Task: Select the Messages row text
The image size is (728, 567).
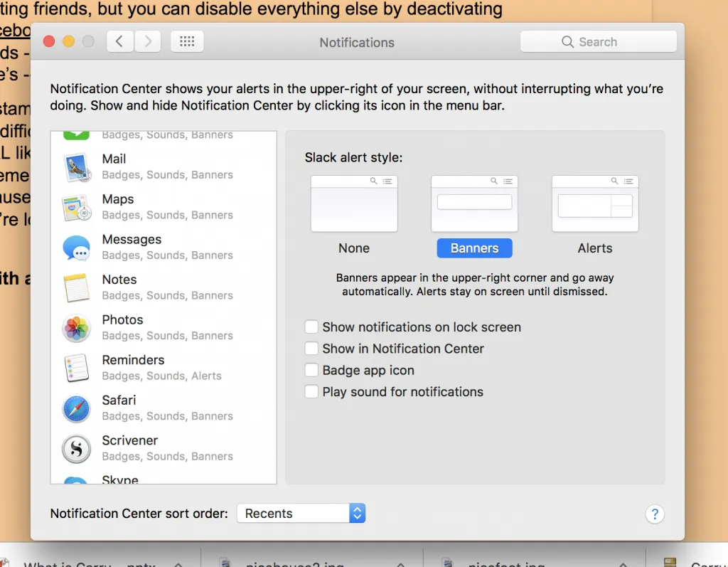Action: click(x=132, y=239)
